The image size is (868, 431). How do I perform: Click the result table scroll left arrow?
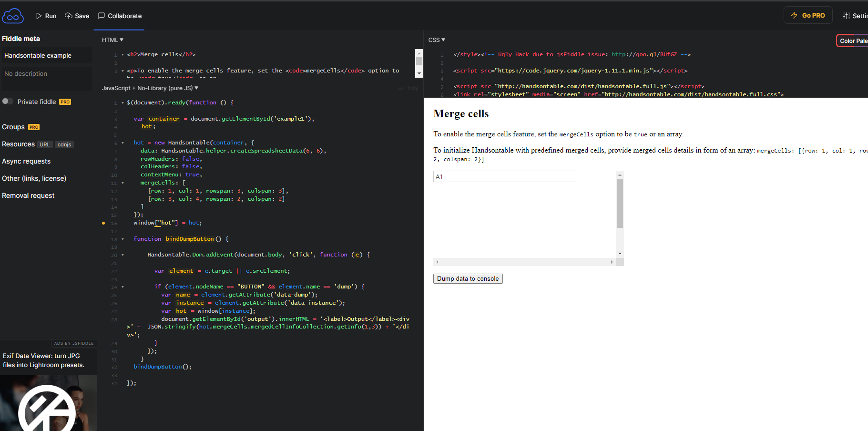pyautogui.click(x=437, y=262)
